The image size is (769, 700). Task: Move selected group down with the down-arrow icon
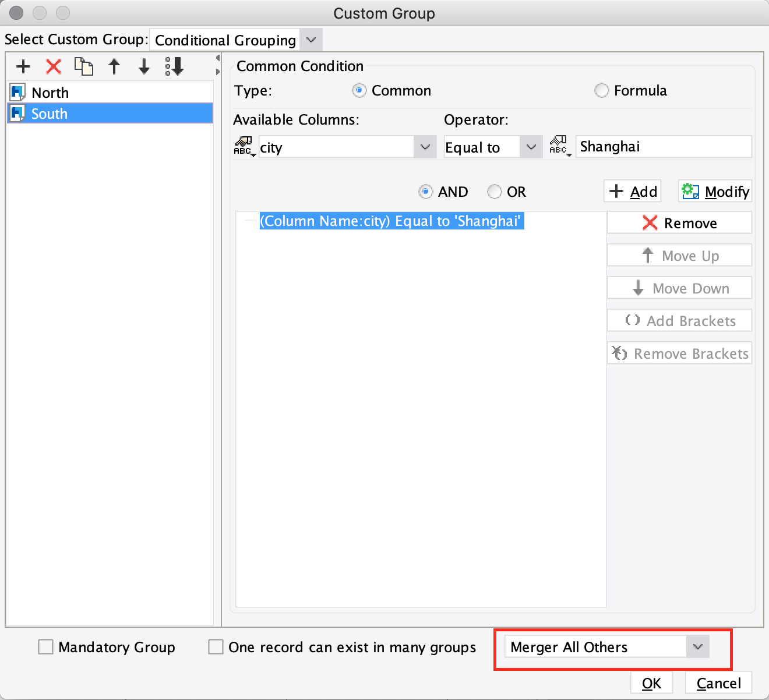coord(143,66)
